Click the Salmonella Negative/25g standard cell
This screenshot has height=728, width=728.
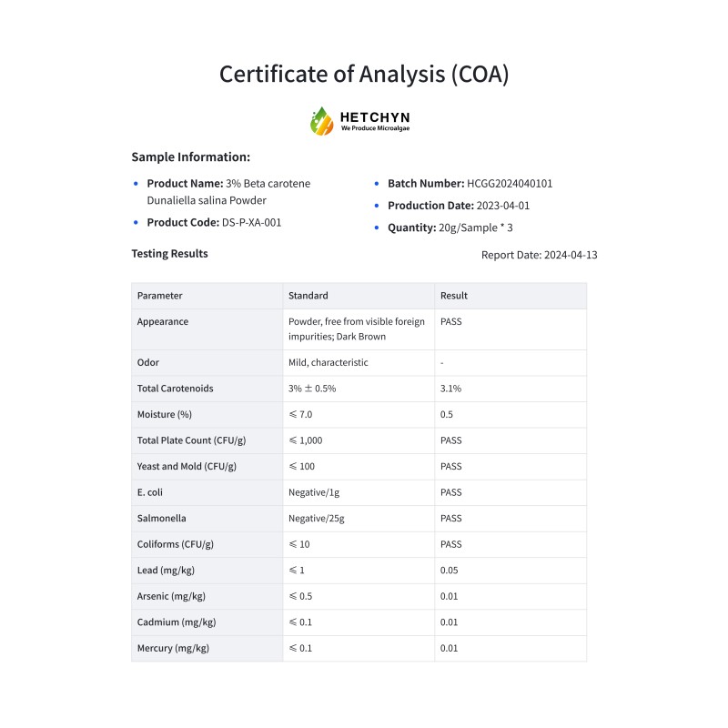(316, 519)
